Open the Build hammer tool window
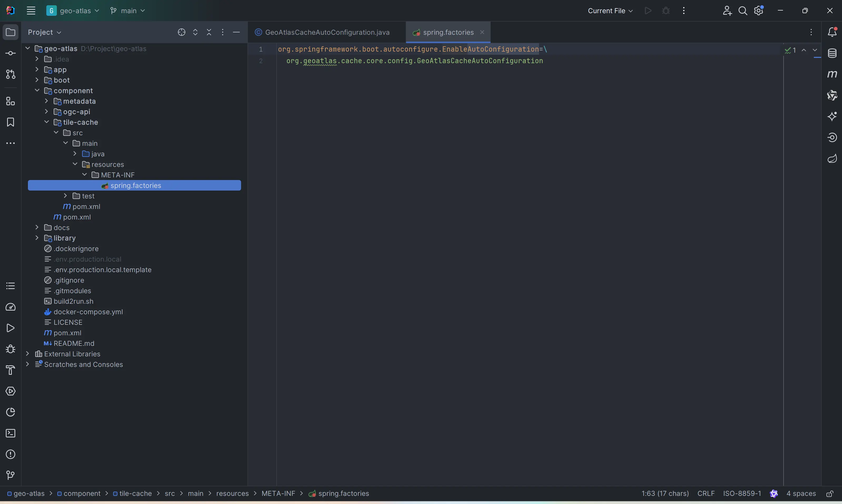 tap(11, 370)
